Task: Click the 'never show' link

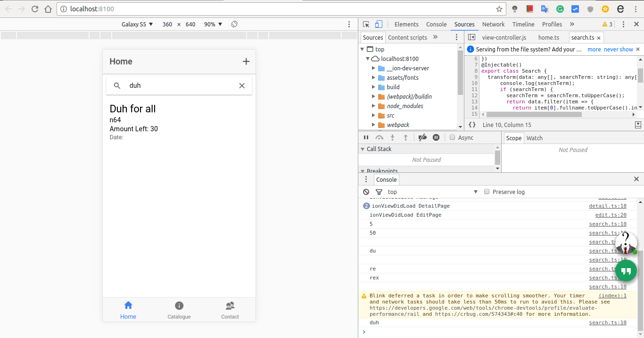Action: (x=618, y=49)
